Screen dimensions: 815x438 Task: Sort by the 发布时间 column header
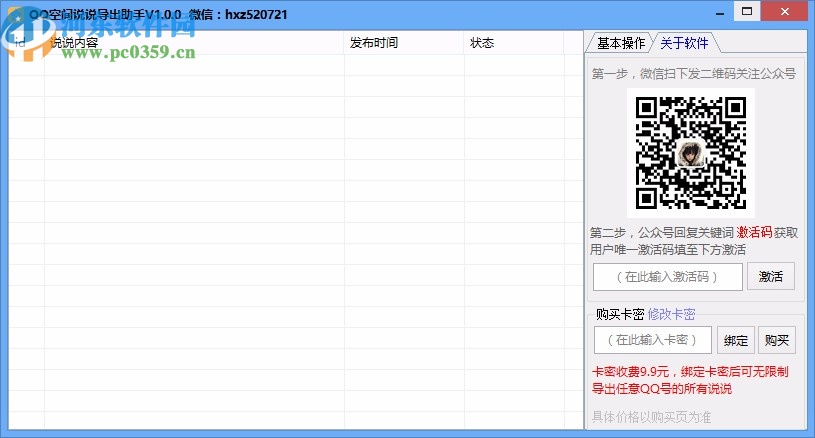point(404,43)
